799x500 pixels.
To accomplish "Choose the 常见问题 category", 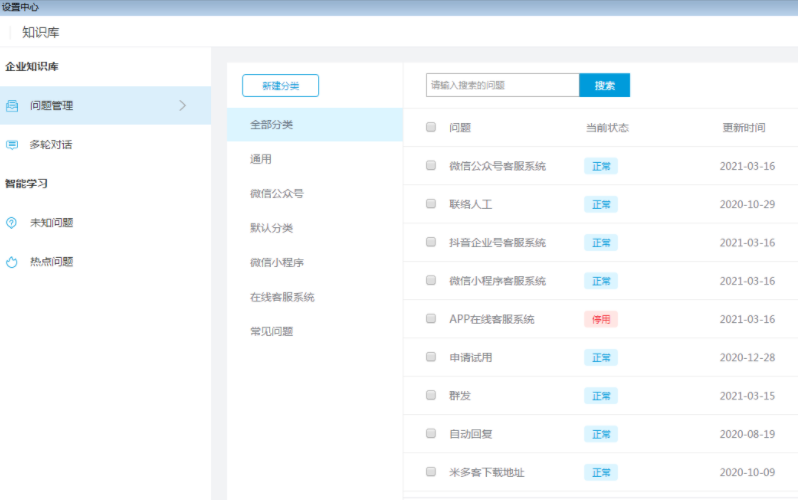I will click(272, 331).
